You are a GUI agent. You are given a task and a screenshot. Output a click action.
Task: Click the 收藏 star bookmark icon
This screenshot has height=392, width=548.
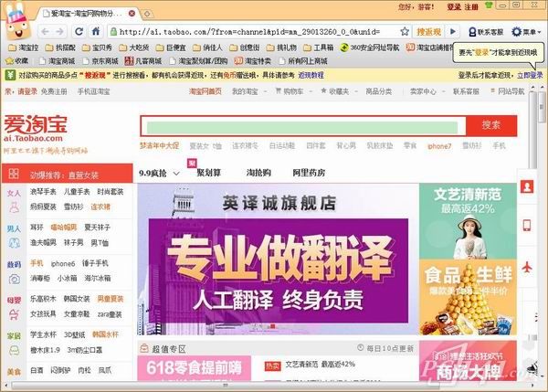[x=9, y=61]
